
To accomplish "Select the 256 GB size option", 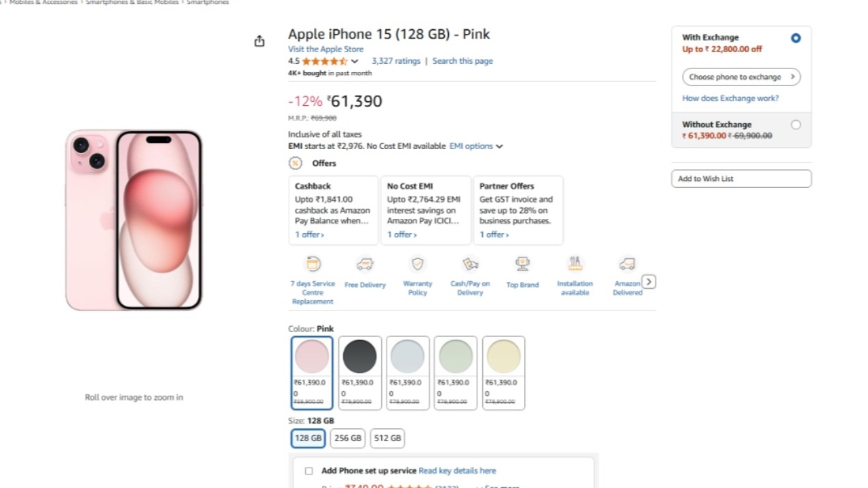I will pyautogui.click(x=348, y=439).
